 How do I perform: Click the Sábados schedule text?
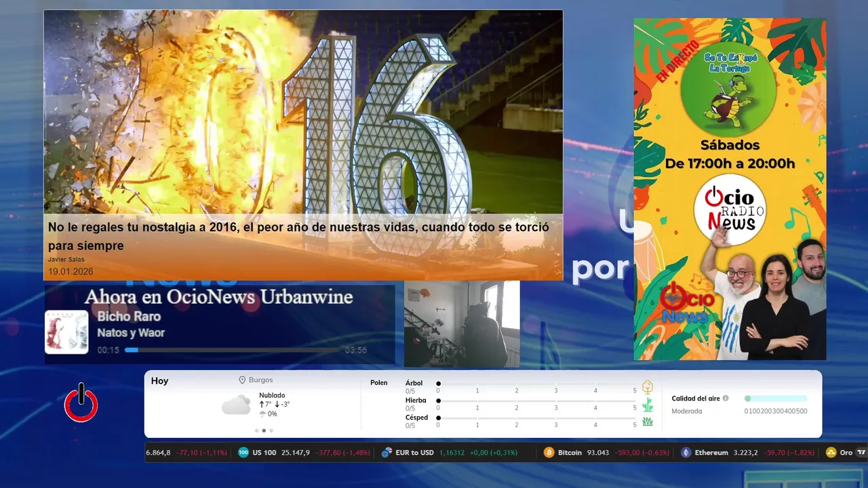(730, 145)
